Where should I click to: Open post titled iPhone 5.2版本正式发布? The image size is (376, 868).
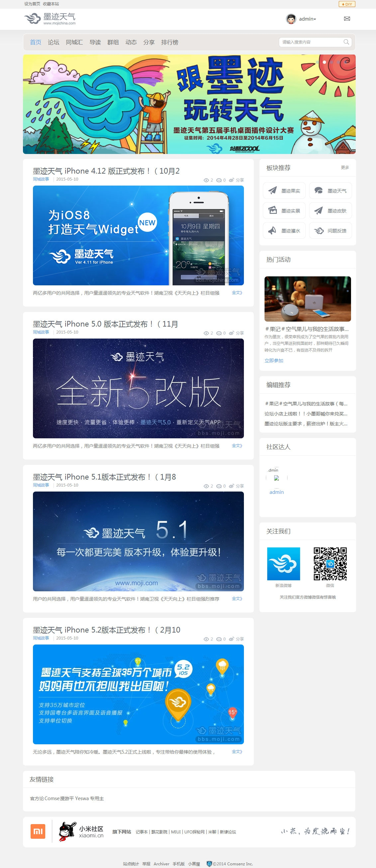(106, 630)
